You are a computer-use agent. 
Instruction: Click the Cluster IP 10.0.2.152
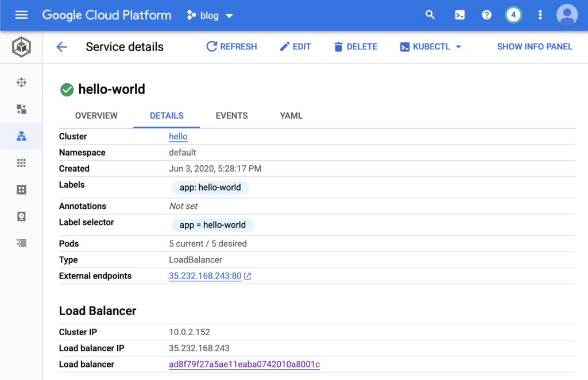[189, 332]
